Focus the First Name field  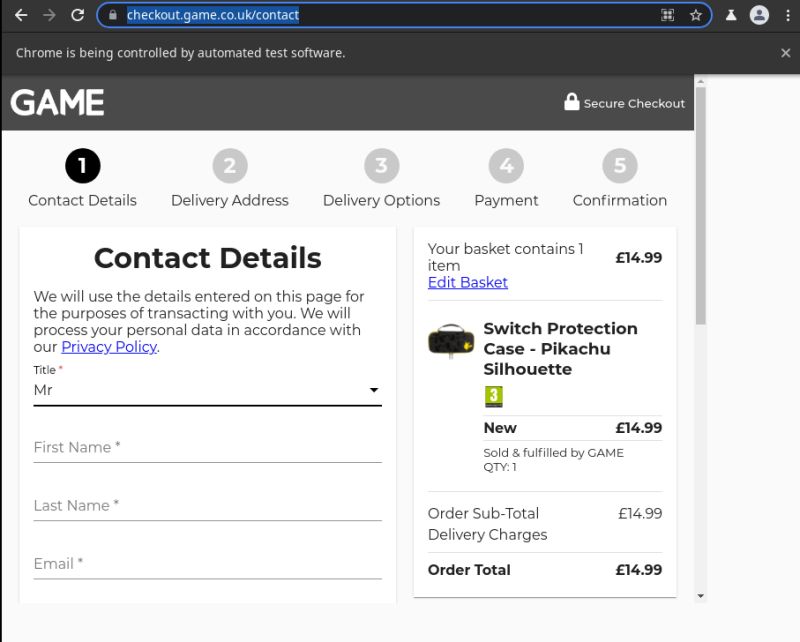(x=208, y=448)
